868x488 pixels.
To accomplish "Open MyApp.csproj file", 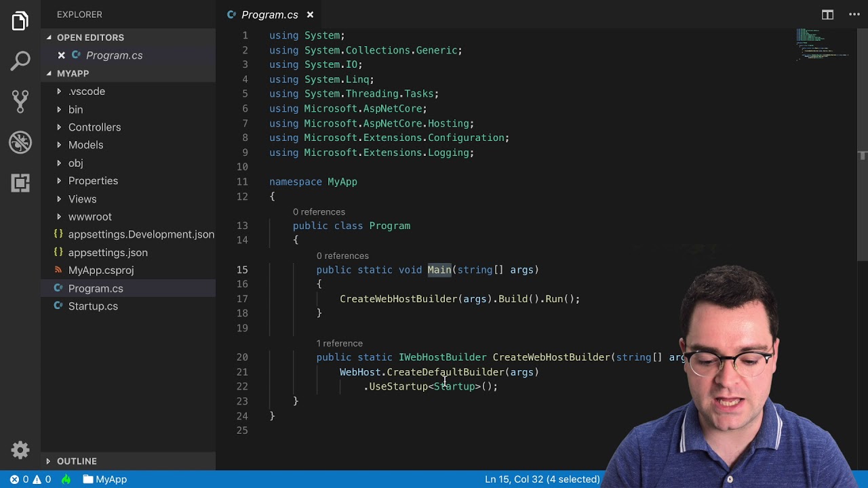I will tap(128, 270).
